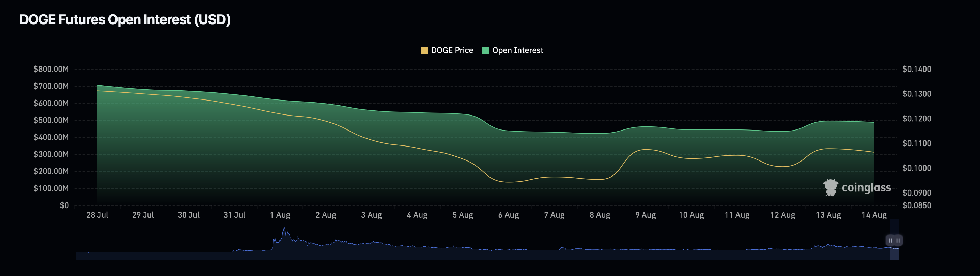The width and height of the screenshot is (980, 276).
Task: Click the $0 left axis value
Action: [64, 205]
